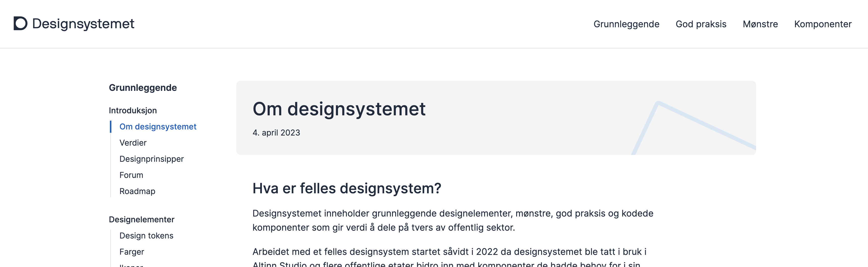The width and height of the screenshot is (868, 267).
Task: Click the Om designsystemet page title
Action: (x=339, y=109)
